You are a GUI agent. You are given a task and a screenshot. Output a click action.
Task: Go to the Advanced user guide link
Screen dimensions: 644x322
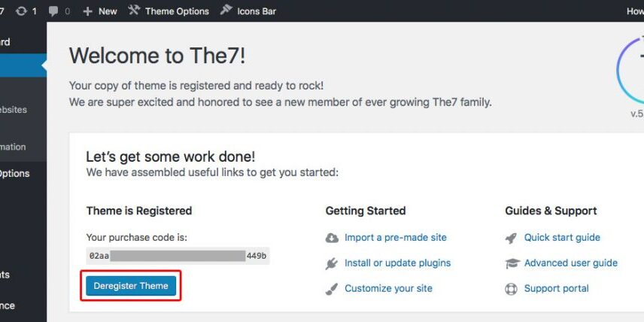pos(570,263)
